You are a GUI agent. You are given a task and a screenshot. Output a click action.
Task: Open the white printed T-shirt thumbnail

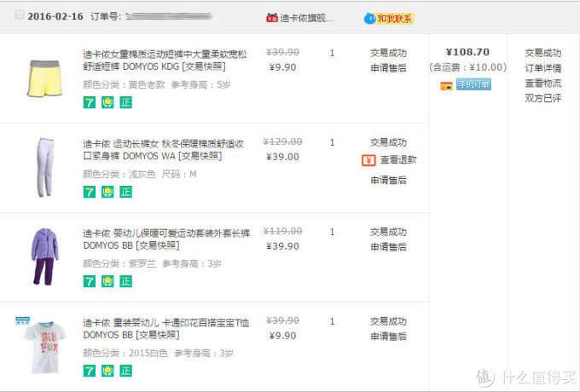44,348
